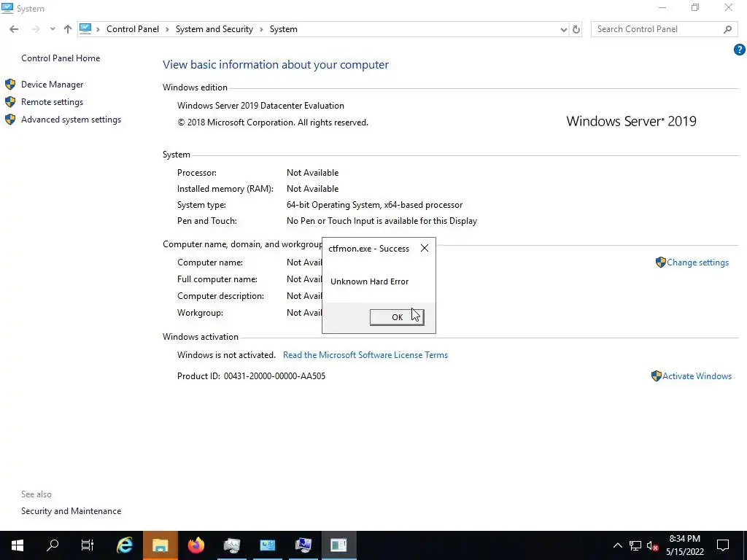Screen dimensions: 747x560
Task: Click the computer icon in address bar
Action: point(85,29)
